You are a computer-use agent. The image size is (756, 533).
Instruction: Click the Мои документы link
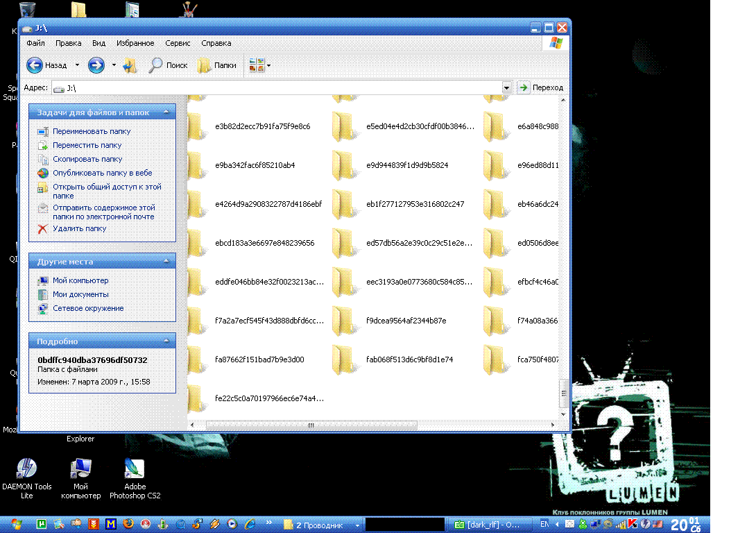(x=80, y=294)
